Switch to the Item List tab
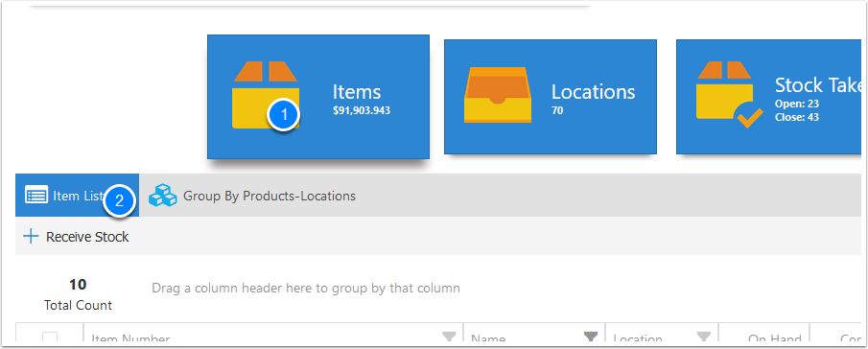 coord(77,196)
